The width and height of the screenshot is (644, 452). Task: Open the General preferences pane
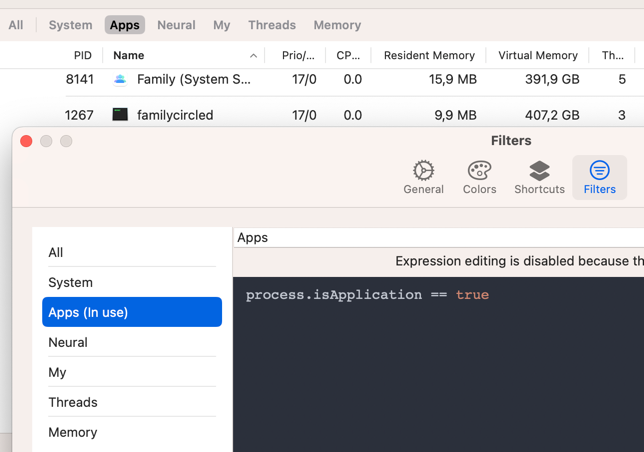[423, 177]
